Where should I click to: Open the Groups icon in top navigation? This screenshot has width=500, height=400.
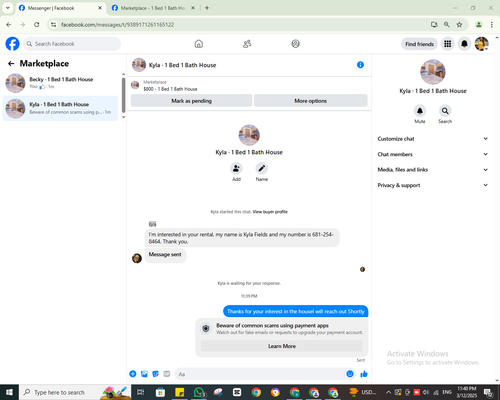(295, 44)
